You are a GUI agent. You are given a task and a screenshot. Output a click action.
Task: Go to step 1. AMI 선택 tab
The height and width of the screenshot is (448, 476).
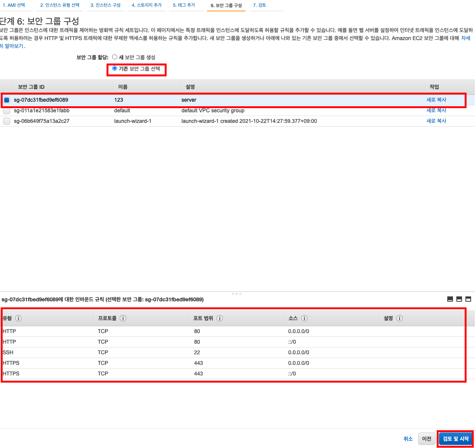14,5
